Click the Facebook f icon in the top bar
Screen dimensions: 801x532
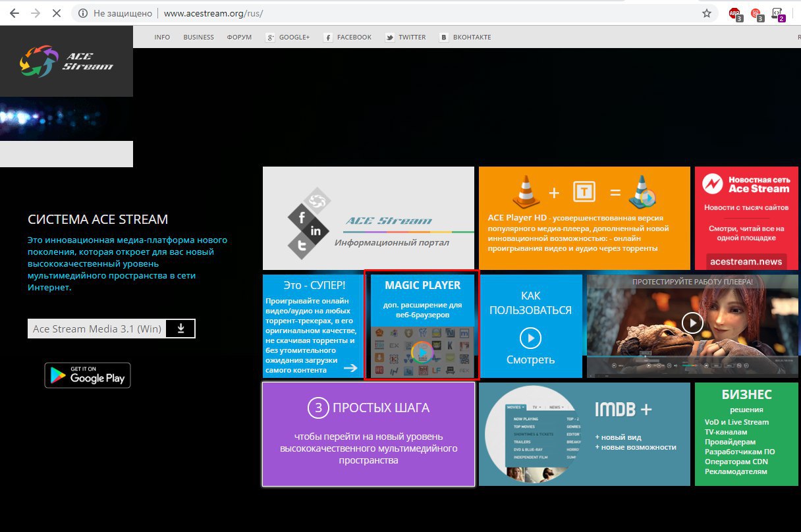coord(328,38)
